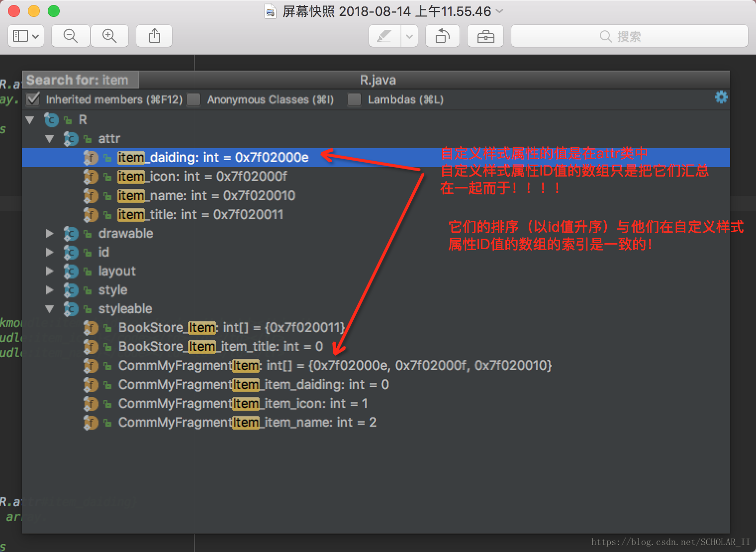Select BookStore_Item_item_title: int = 0
The image size is (756, 552).
click(x=221, y=347)
